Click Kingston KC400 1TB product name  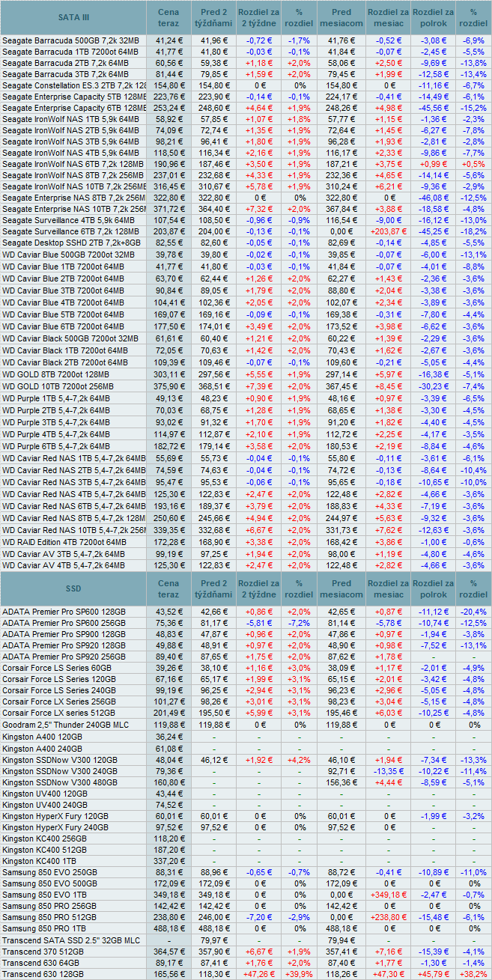coord(40,862)
